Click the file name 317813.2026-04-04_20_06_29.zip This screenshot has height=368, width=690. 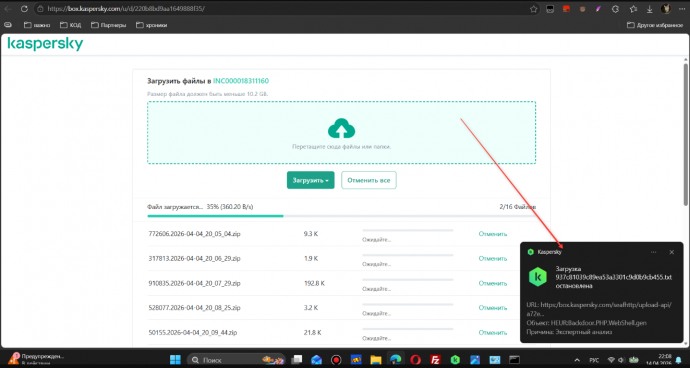click(x=195, y=258)
